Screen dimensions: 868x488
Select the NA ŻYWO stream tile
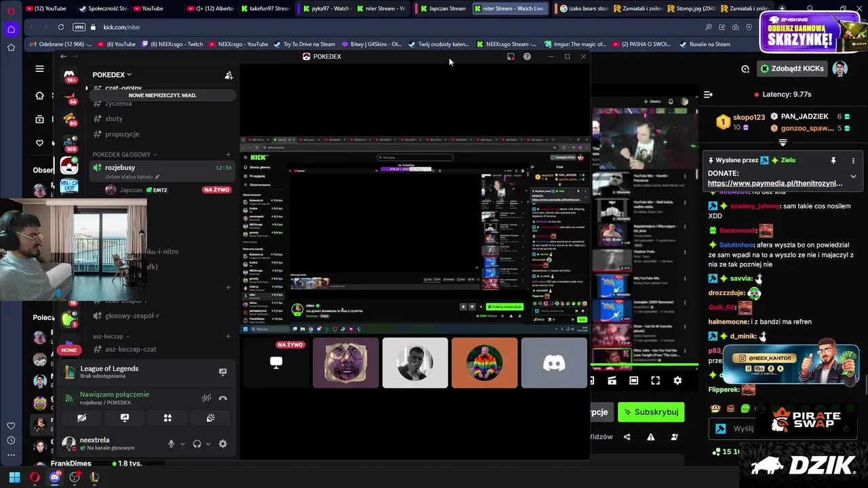pyautogui.click(x=276, y=363)
